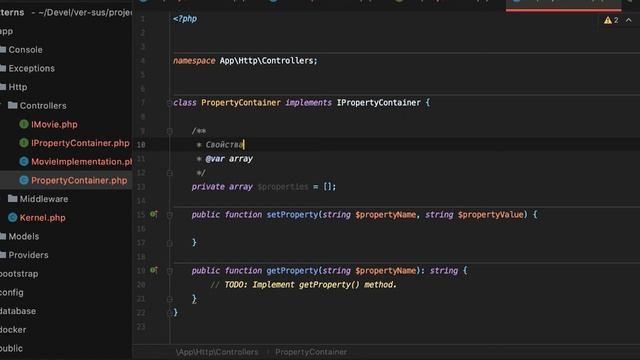This screenshot has height=360, width=640.
Task: Click the implements-method gutter icon on getProperty line
Action: pos(153,270)
